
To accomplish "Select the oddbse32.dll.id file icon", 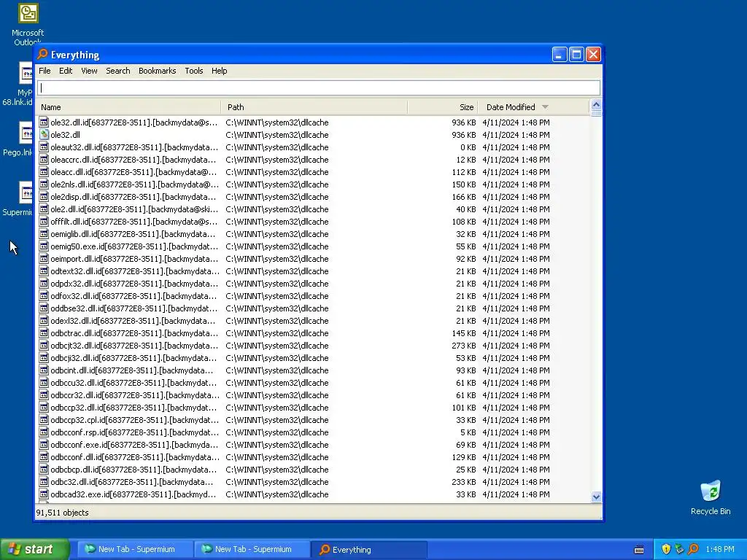I will click(x=44, y=308).
